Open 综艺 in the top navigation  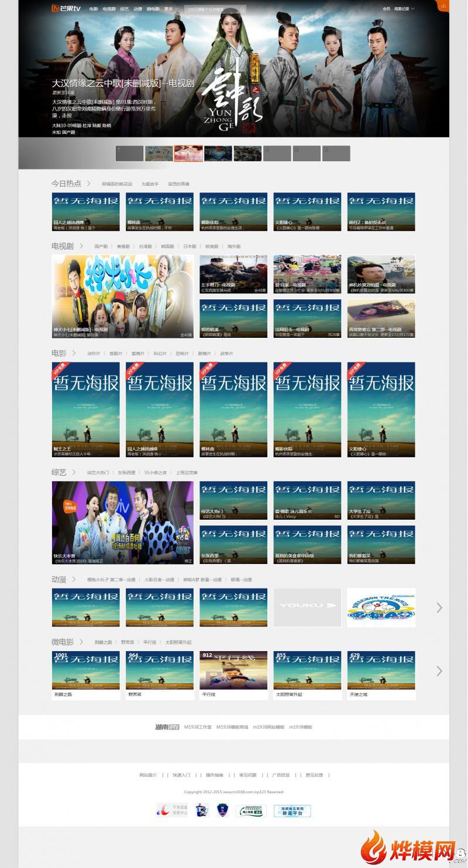[125, 9]
